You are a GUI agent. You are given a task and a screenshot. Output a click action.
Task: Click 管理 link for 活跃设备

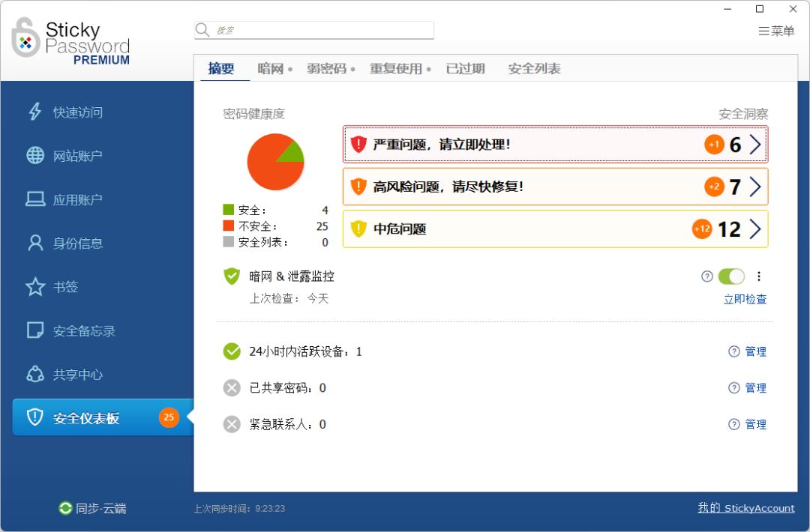pos(755,351)
